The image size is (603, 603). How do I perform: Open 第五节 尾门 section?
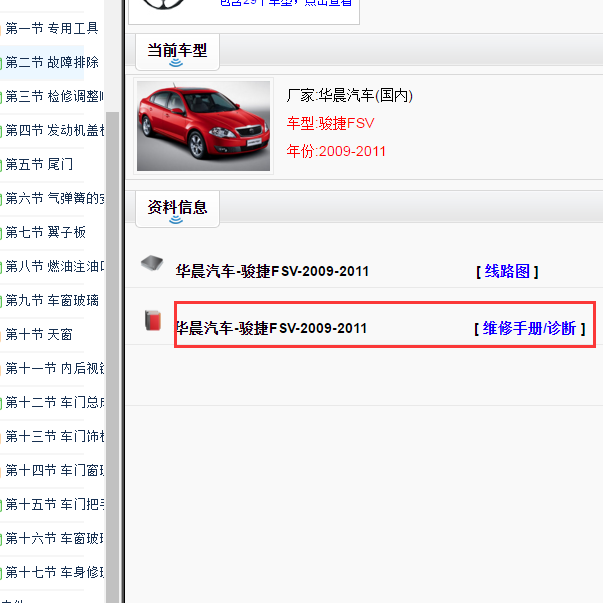[x=39, y=164]
